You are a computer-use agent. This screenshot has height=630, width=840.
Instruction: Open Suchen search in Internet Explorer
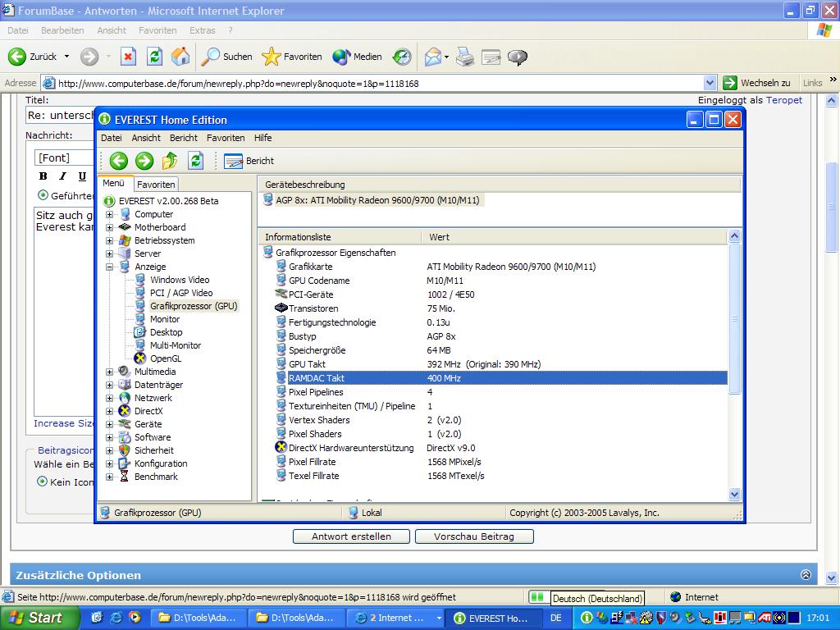[x=226, y=57]
